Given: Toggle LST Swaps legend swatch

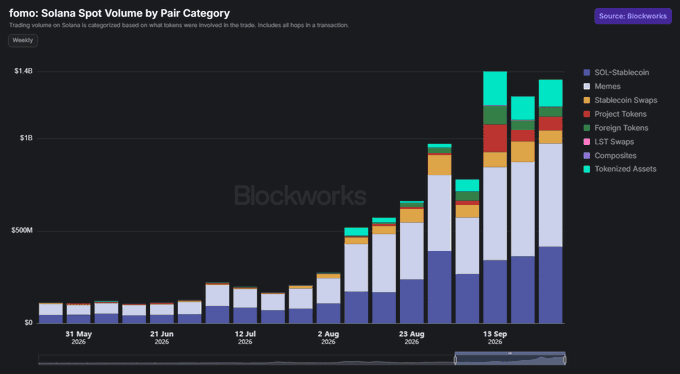Looking at the screenshot, I should [x=587, y=142].
